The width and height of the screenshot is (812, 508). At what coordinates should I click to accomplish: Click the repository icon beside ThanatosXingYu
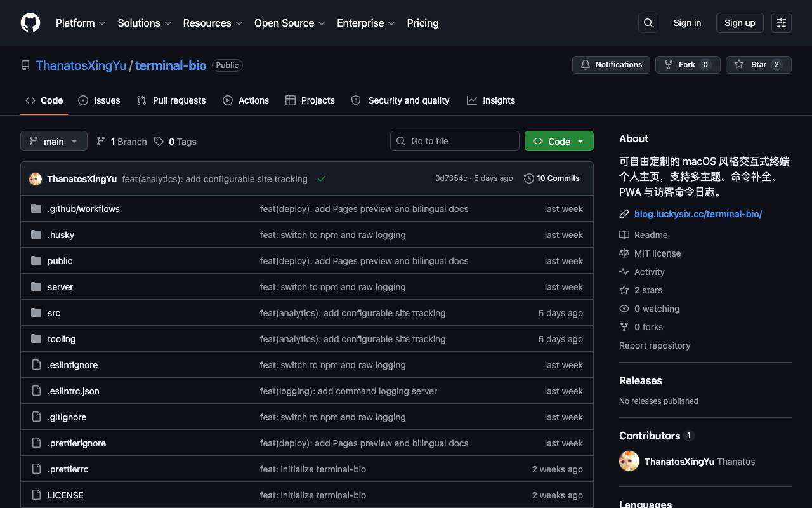[25, 65]
